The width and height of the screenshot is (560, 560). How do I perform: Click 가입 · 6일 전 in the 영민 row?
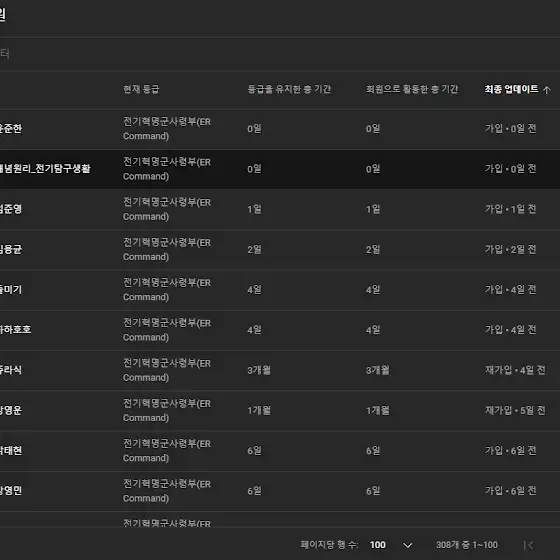pos(510,491)
